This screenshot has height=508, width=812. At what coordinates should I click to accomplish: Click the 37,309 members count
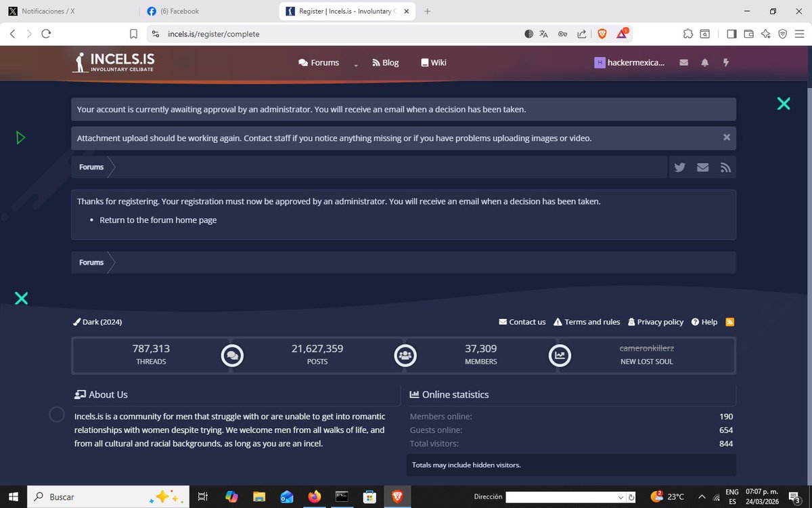click(x=481, y=348)
